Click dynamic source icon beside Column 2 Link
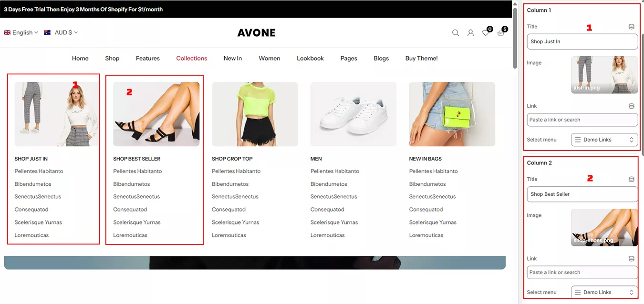The width and height of the screenshot is (644, 304). point(632,259)
